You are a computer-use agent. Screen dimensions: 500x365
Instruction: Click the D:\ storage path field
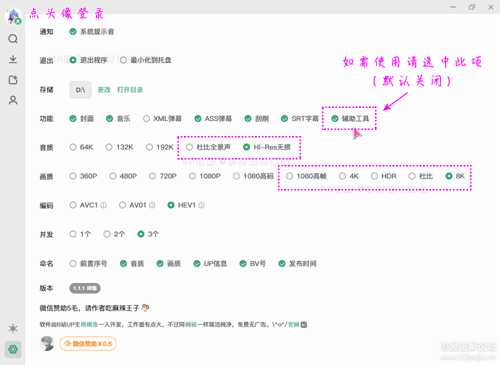(80, 90)
